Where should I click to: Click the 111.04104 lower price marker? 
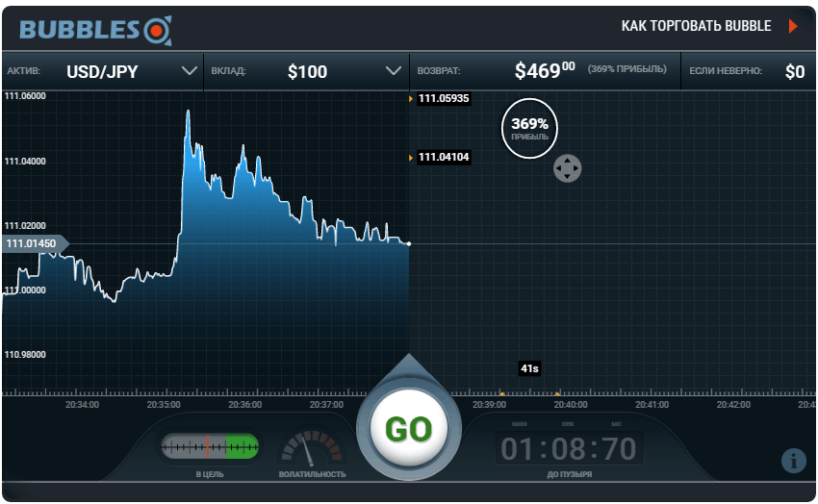click(x=444, y=157)
